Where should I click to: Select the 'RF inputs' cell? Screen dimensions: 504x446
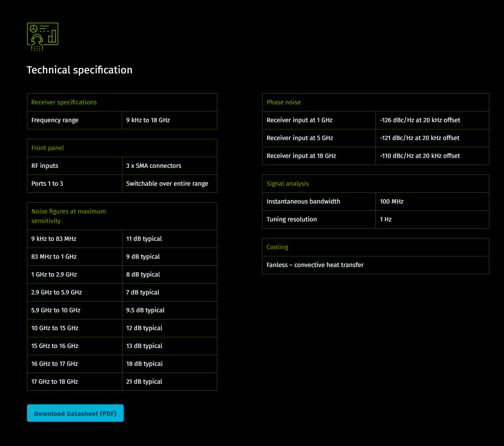pos(75,166)
